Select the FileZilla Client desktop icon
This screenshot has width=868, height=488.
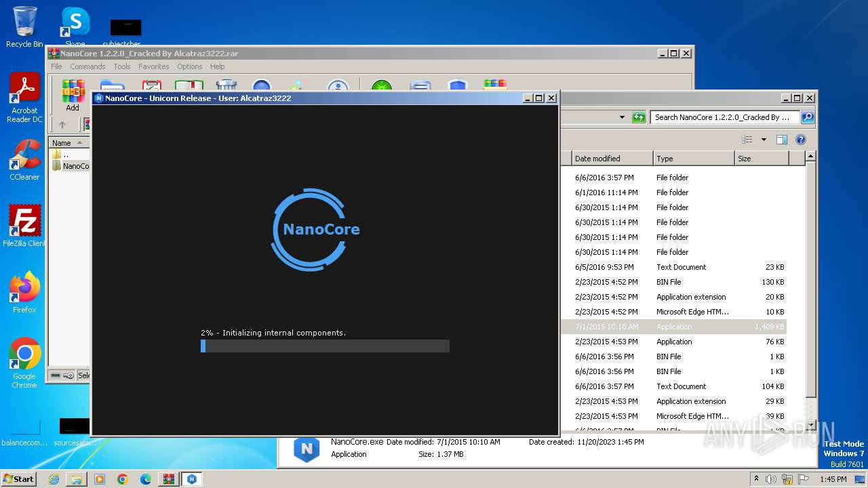pyautogui.click(x=24, y=226)
